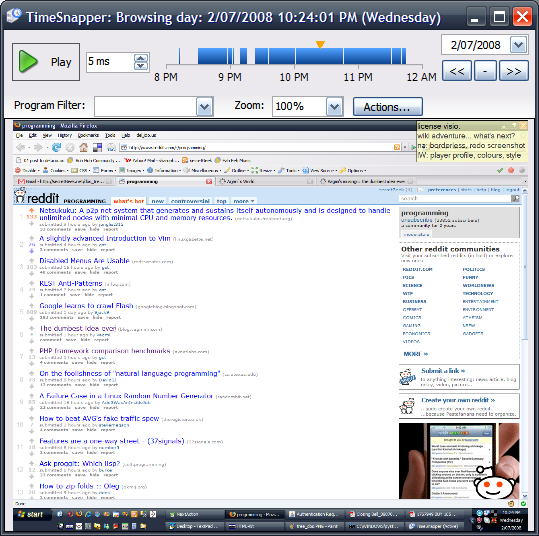Click the search go icon beside reddit search
This screenshot has height=536, width=539.
click(515, 198)
